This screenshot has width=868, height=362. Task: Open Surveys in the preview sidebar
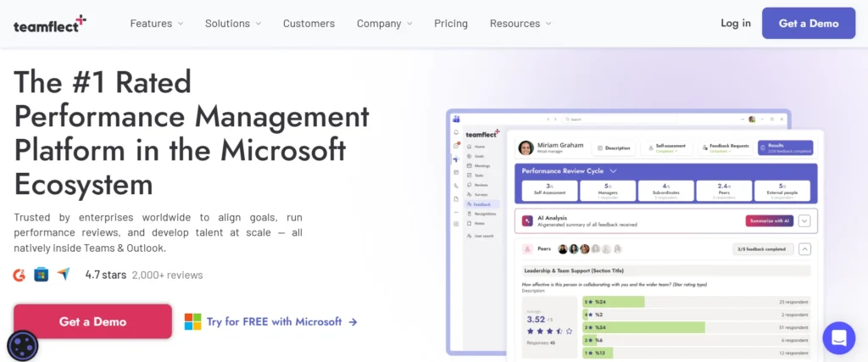click(x=477, y=194)
